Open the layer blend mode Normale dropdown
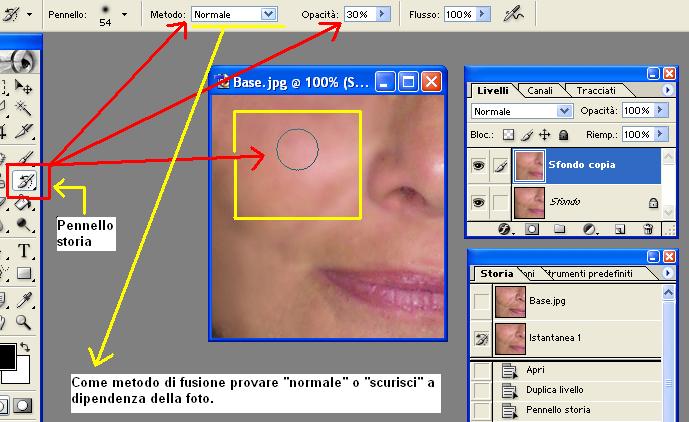The height and width of the screenshot is (422, 689). point(564,110)
